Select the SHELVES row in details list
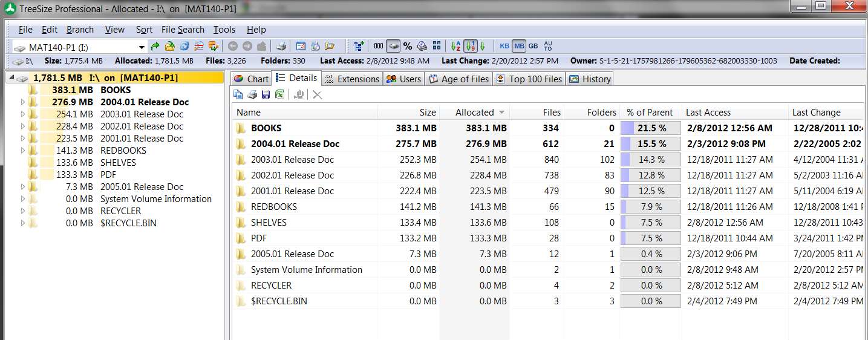Image resolution: width=868 pixels, height=340 pixels. pyautogui.click(x=547, y=223)
